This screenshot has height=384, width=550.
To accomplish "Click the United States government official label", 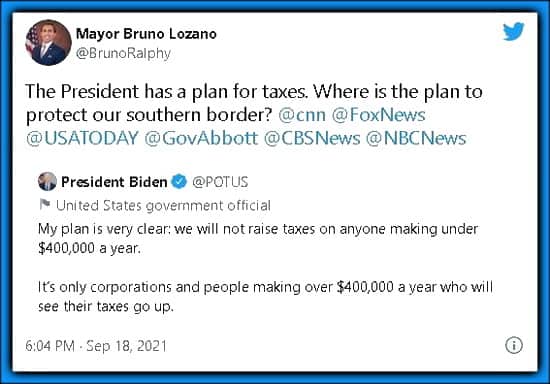I will [x=163, y=205].
